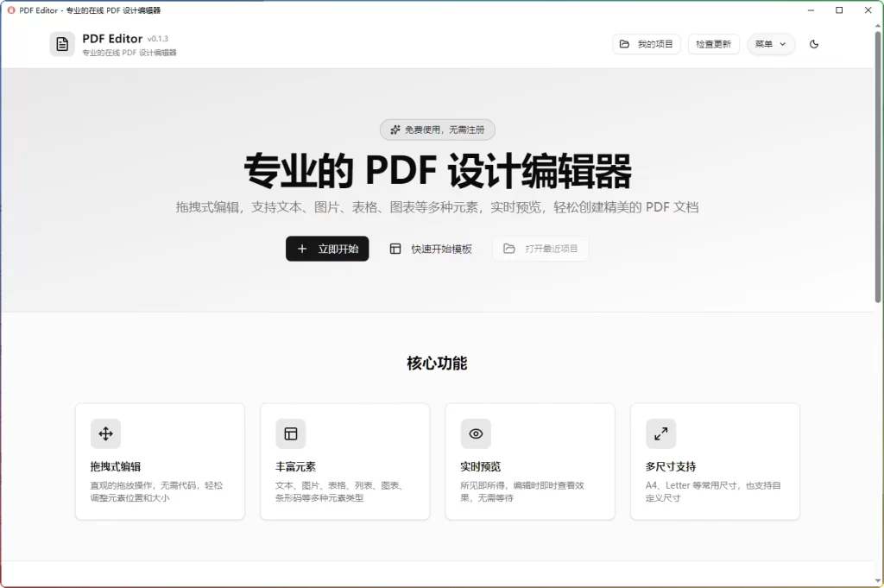Click the chevron arrow on 菜单
Viewport: 884px width, 588px height.
782,44
